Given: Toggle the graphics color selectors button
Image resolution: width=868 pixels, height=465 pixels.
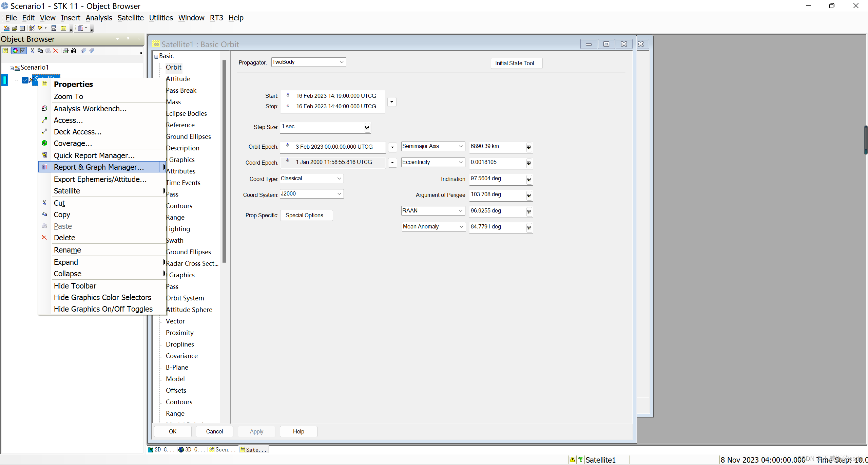Looking at the screenshot, I should (x=15, y=51).
